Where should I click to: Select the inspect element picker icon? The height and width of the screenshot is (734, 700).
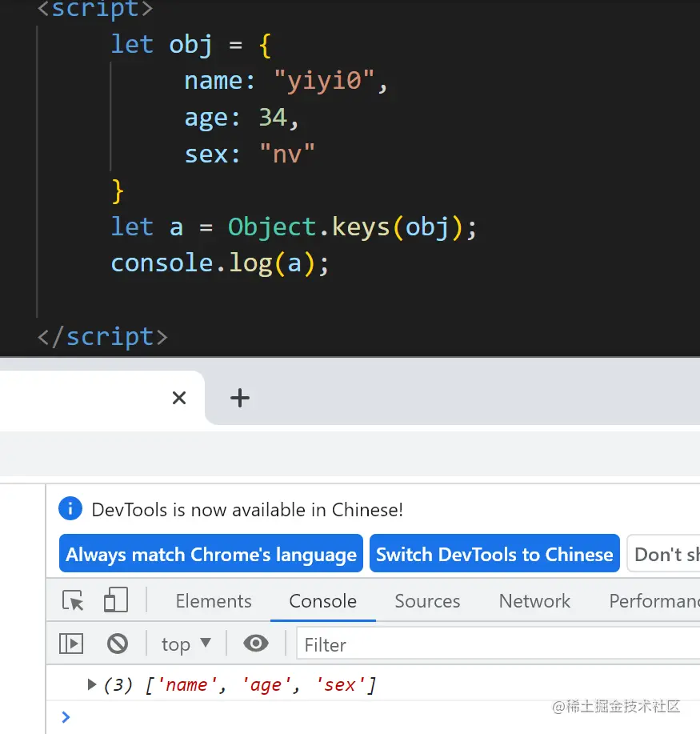[73, 600]
